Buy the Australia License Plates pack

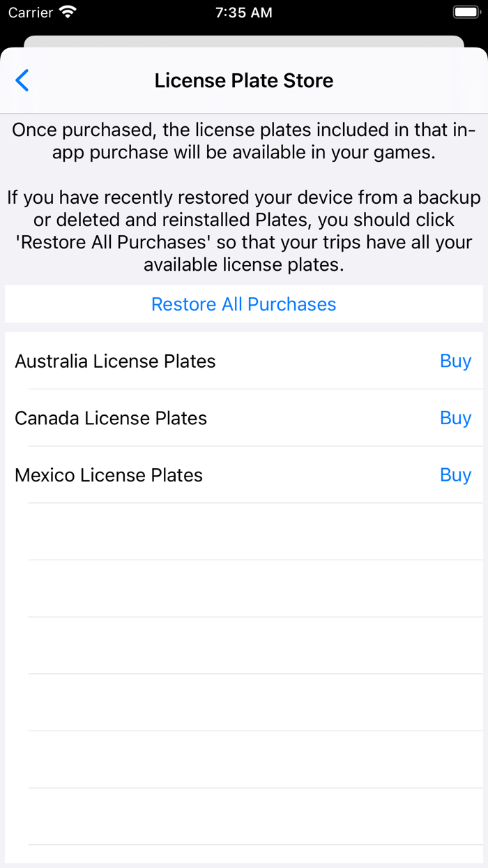pos(455,361)
